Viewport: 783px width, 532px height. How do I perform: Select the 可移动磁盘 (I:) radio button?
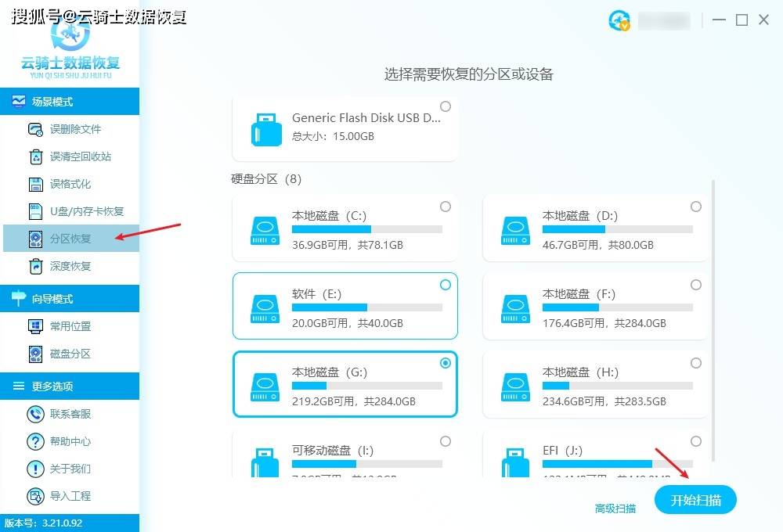[x=446, y=442]
